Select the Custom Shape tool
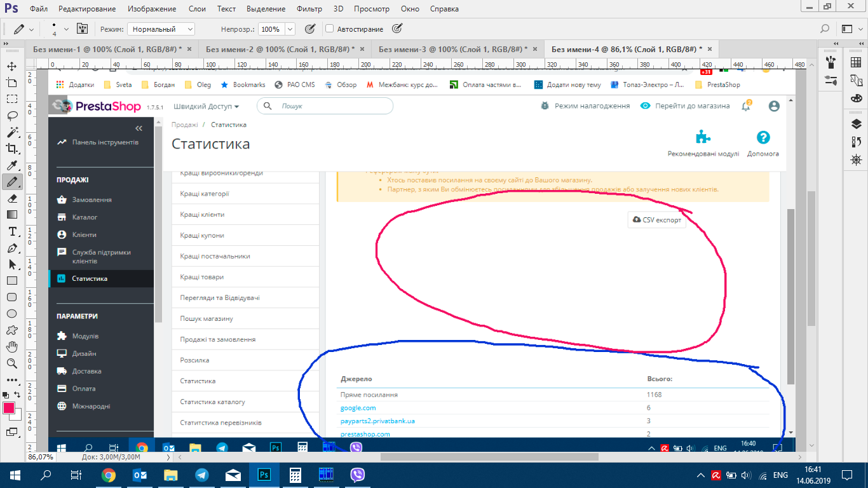This screenshot has width=868, height=488. click(x=11, y=330)
